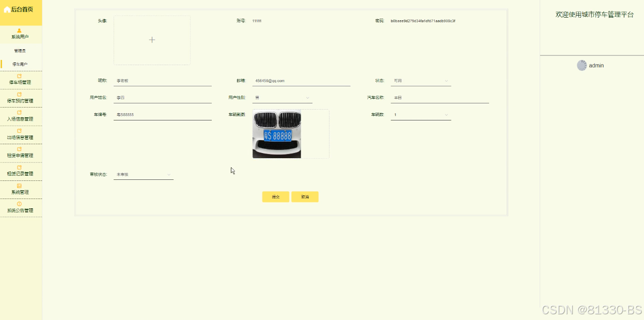Click the 车牌号 input field
The height and width of the screenshot is (320, 644).
pyautogui.click(x=163, y=115)
